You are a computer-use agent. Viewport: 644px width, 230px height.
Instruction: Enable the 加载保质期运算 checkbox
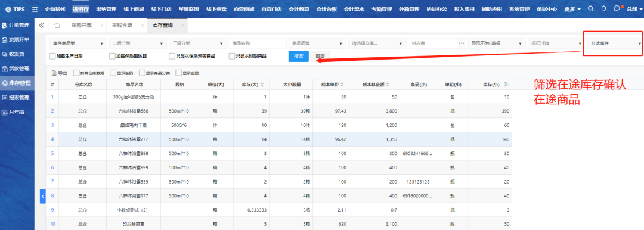(112, 56)
